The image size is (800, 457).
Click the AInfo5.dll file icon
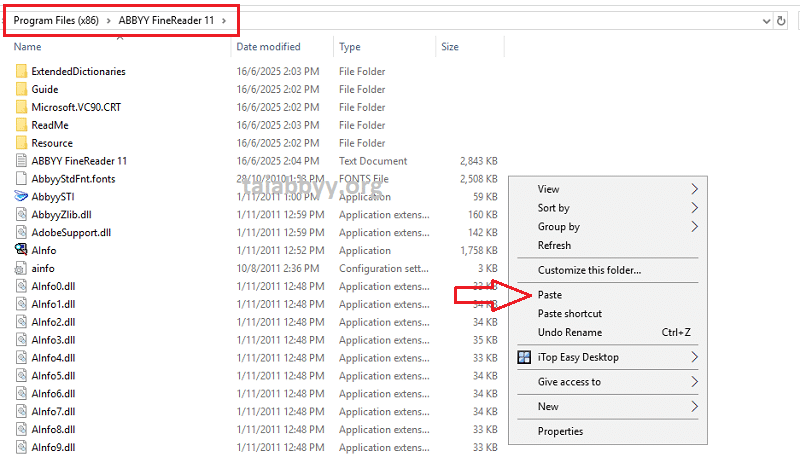(x=21, y=375)
